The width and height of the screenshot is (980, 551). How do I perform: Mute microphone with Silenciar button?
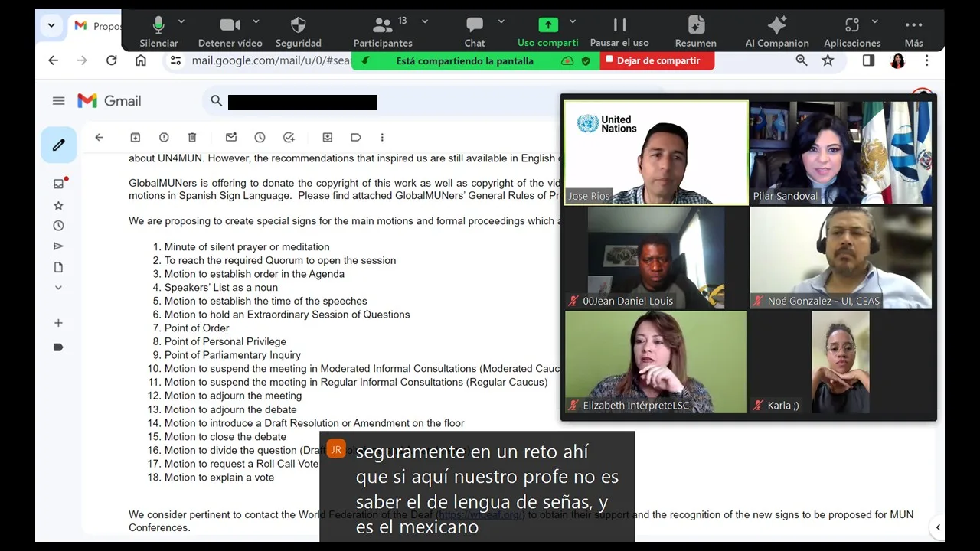coord(158,31)
